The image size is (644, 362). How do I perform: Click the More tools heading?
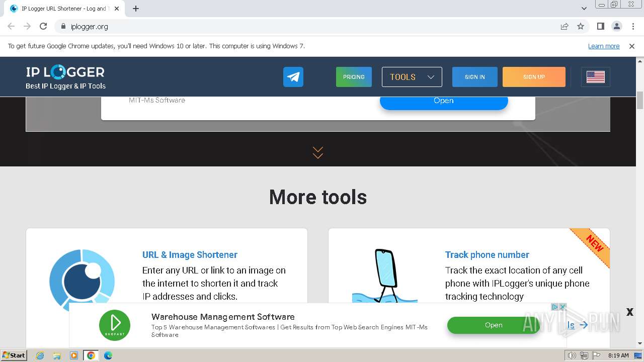click(x=318, y=197)
